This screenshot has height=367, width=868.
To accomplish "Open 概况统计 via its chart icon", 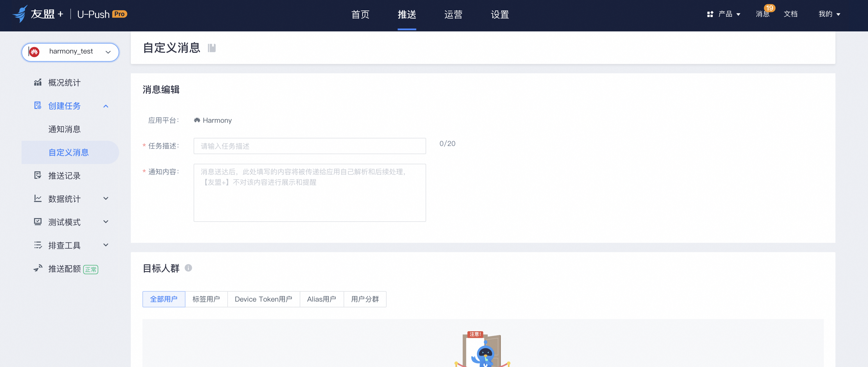I will pos(38,82).
